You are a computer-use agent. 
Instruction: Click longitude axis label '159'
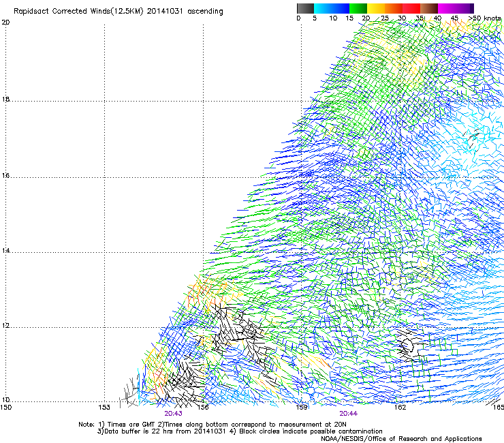point(302,408)
